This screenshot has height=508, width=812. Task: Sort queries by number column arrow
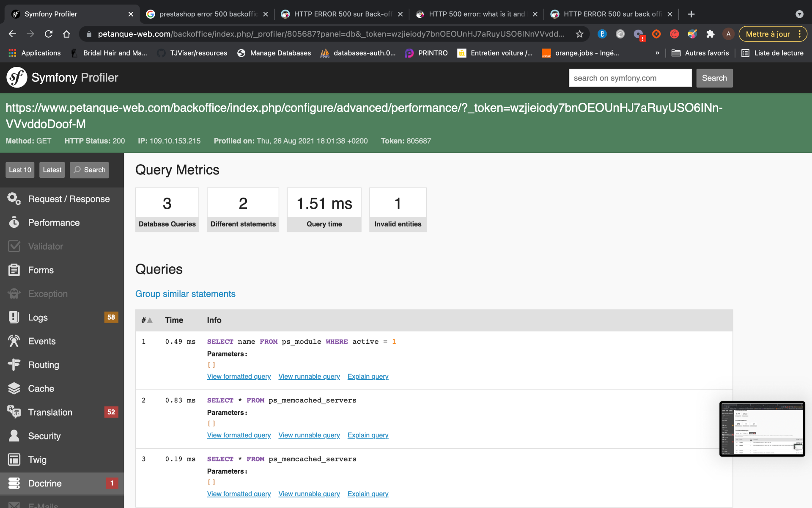(x=149, y=320)
